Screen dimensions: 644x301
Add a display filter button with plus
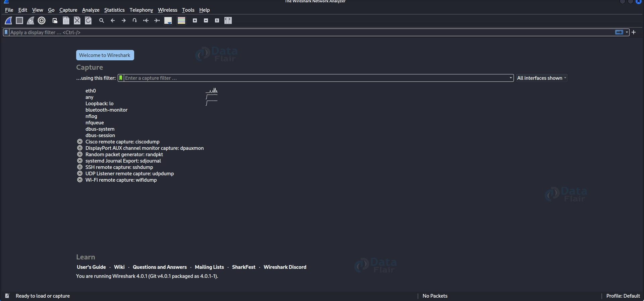pos(634,33)
